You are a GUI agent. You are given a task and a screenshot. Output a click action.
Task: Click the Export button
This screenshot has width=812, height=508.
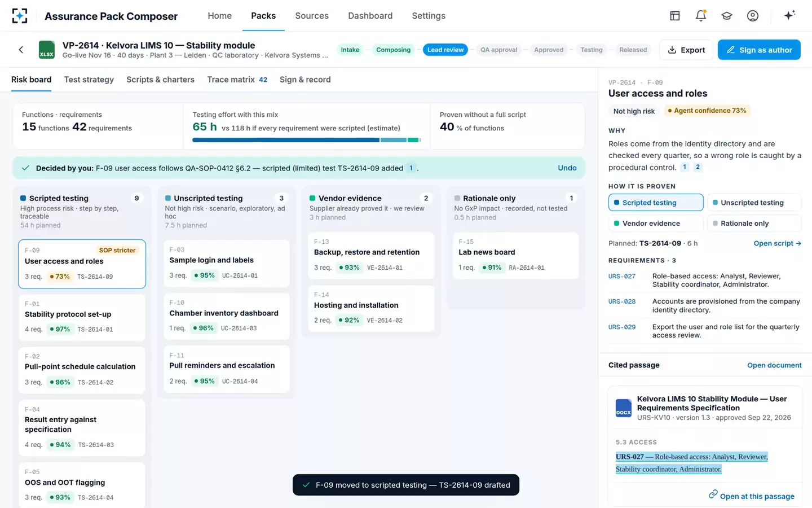[686, 50]
